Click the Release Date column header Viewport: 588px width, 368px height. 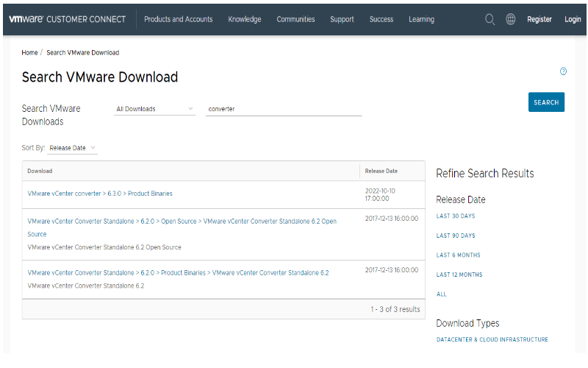coord(381,171)
